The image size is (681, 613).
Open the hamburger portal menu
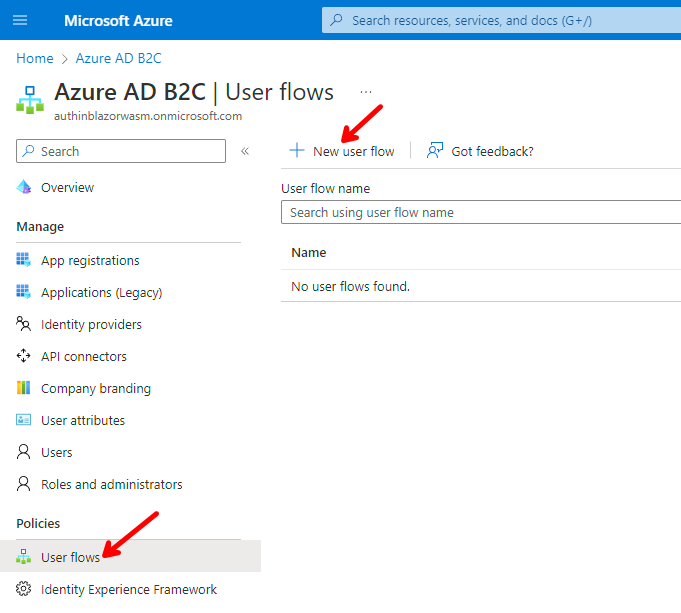(20, 20)
